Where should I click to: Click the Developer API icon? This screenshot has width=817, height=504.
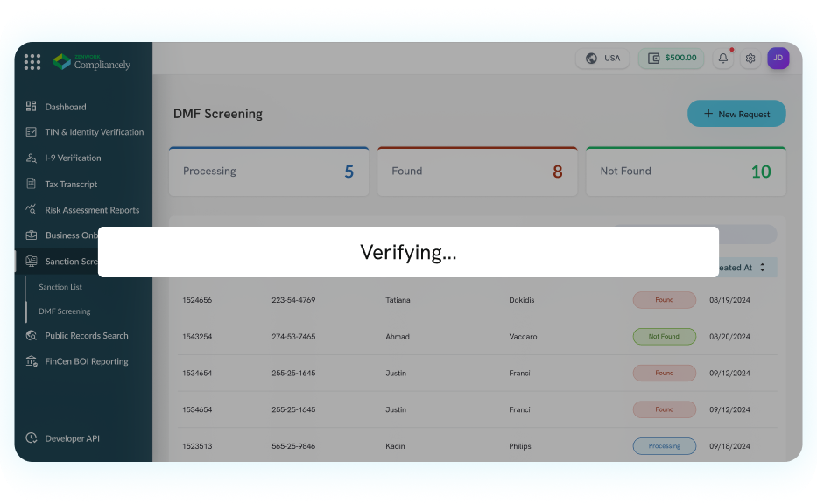tap(32, 438)
